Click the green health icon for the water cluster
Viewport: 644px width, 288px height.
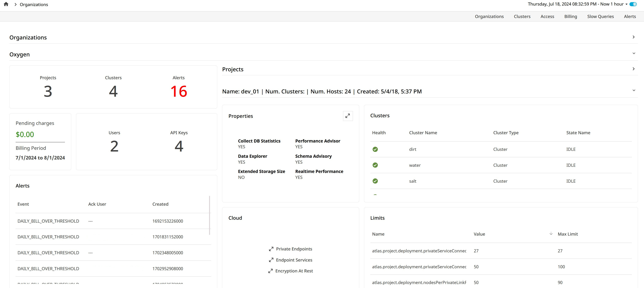[375, 165]
